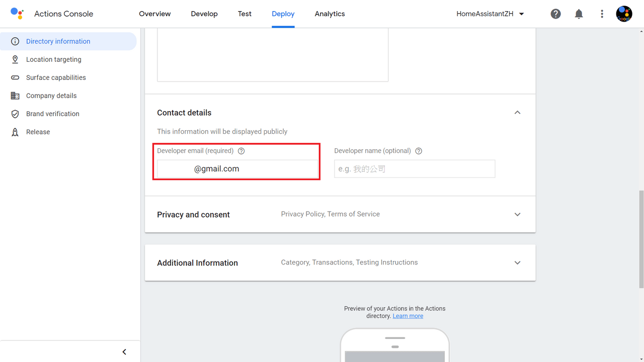Viewport: 644px width, 362px height.
Task: Collapse the left sidebar panel
Action: (124, 352)
